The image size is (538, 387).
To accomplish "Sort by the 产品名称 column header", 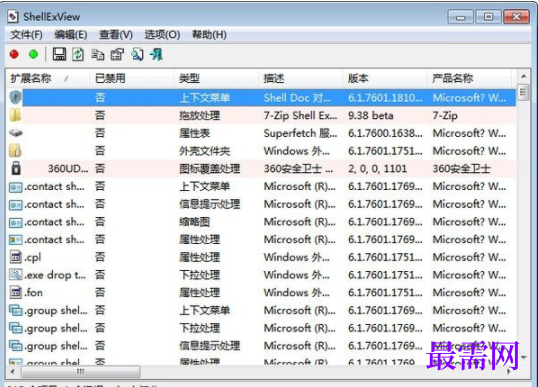I will click(x=469, y=78).
